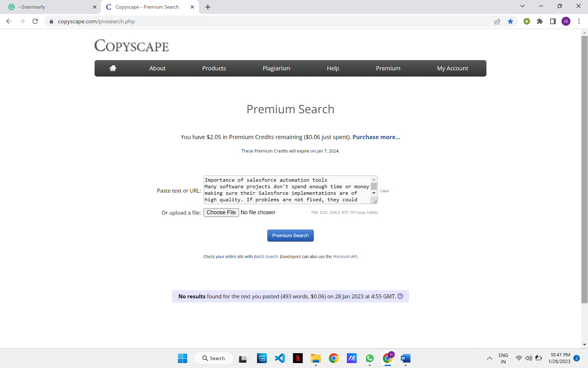
Task: Click the Choose File button
Action: (221, 212)
